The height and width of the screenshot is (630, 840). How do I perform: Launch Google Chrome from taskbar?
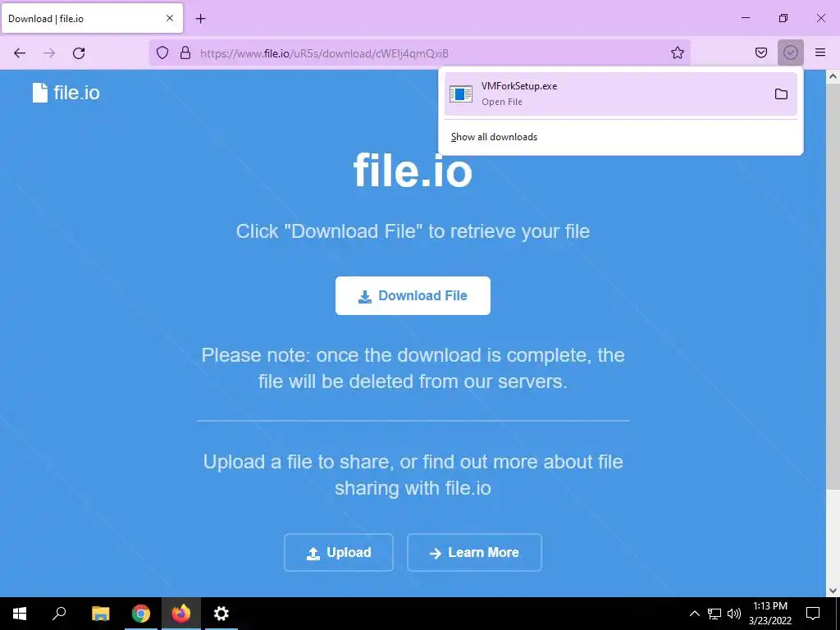[141, 614]
